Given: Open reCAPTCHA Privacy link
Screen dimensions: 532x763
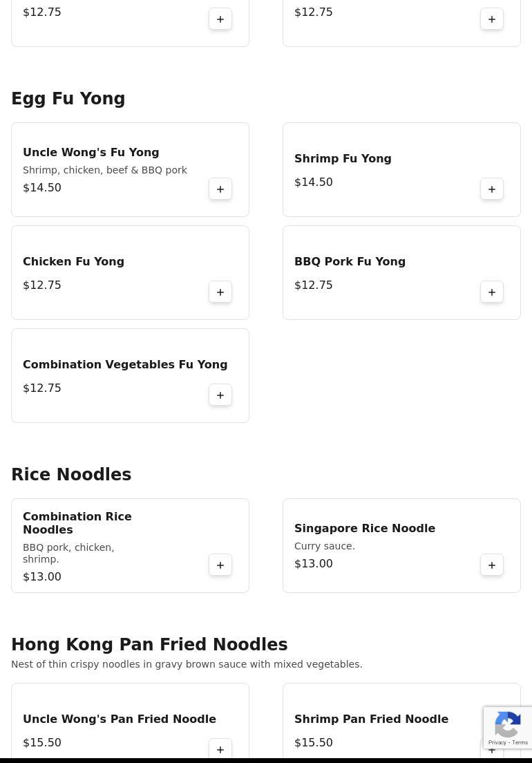Looking at the screenshot, I should pyautogui.click(x=497, y=742).
